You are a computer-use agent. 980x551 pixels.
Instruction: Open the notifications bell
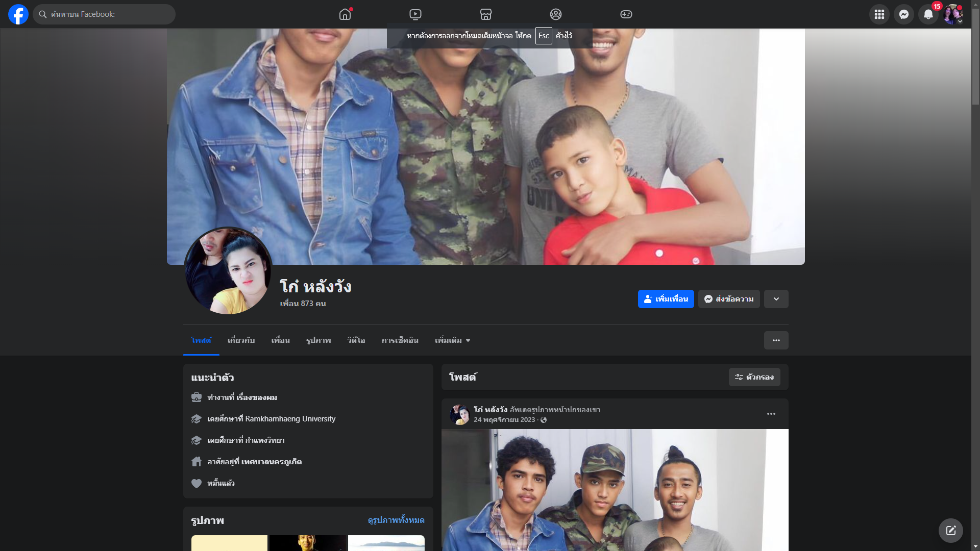pyautogui.click(x=928, y=14)
